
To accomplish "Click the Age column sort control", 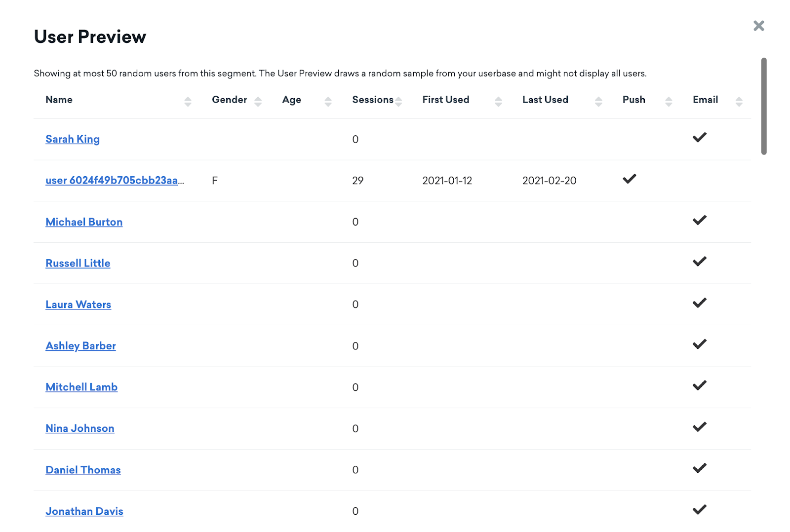I will tap(328, 101).
